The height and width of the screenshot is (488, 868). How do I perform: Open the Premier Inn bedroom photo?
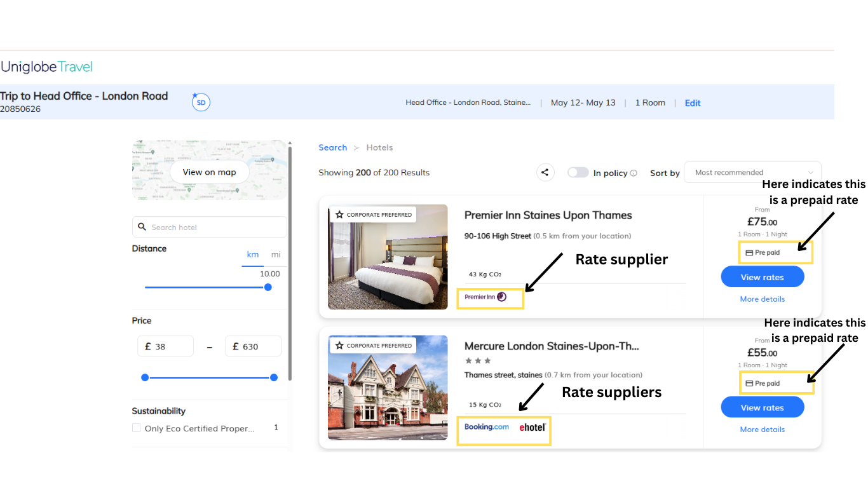(388, 257)
